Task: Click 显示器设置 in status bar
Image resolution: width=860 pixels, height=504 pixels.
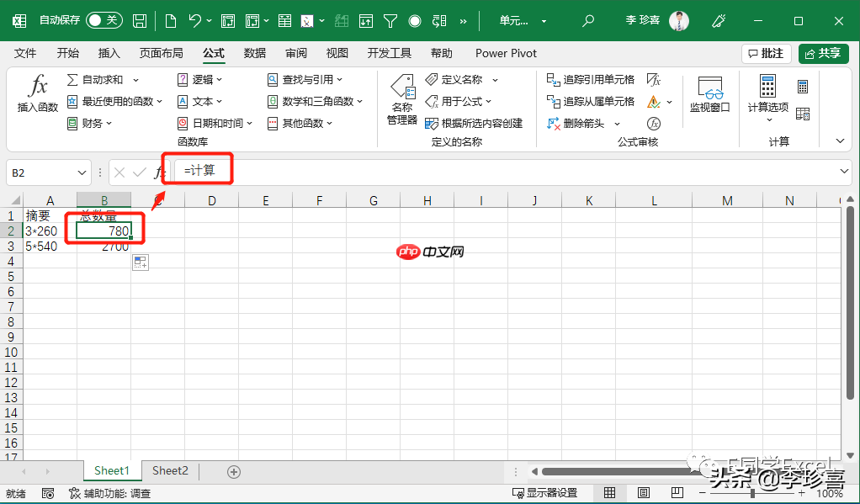Action: pyautogui.click(x=545, y=493)
